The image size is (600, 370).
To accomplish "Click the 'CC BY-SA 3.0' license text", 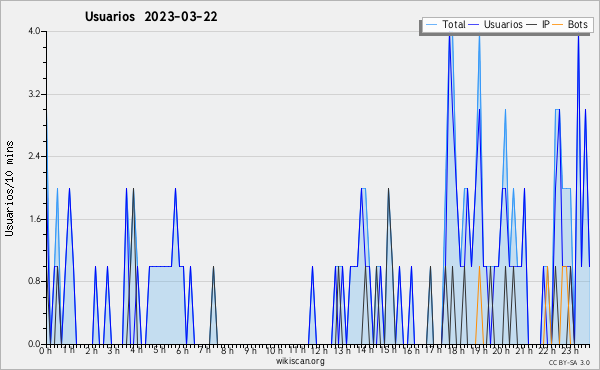I will (x=569, y=362).
